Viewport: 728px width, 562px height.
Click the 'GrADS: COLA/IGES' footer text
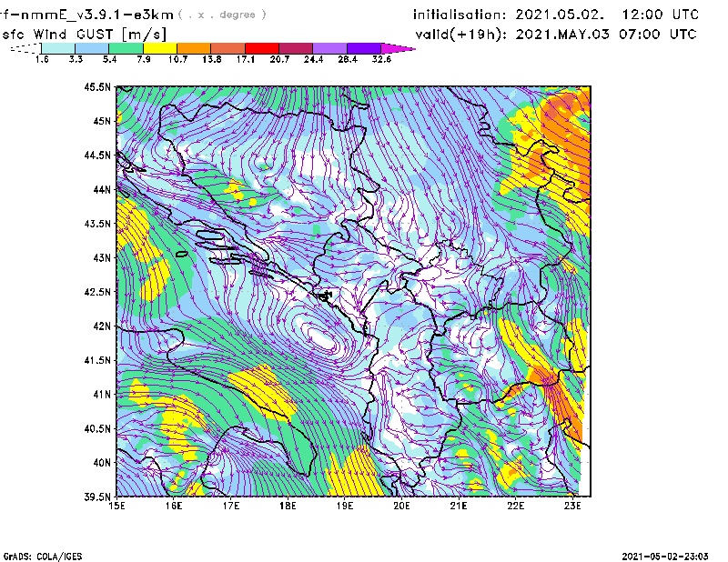coord(43,557)
